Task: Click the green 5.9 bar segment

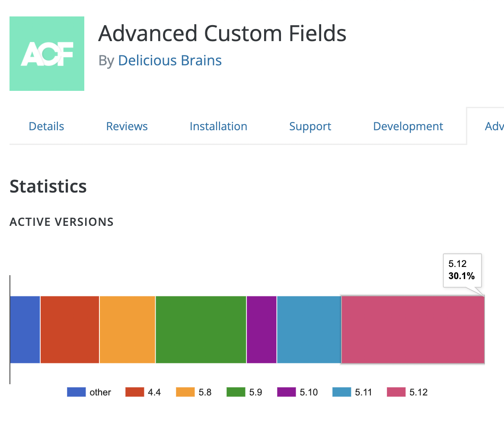Action: click(201, 329)
